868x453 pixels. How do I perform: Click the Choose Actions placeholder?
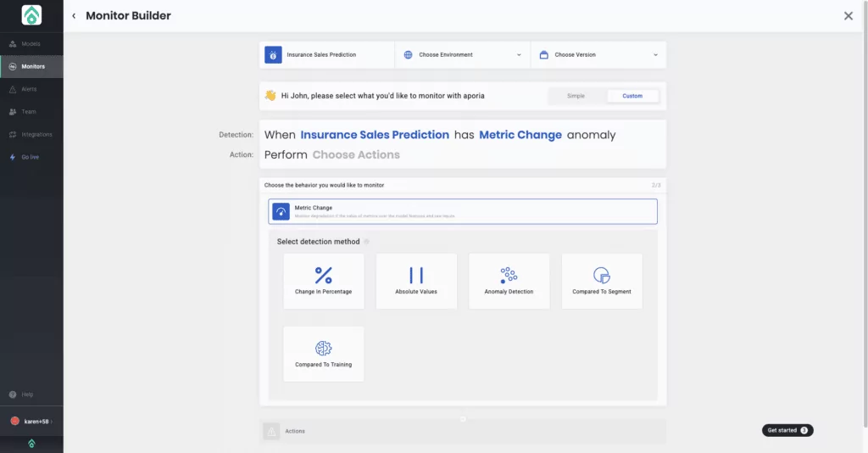(x=356, y=154)
